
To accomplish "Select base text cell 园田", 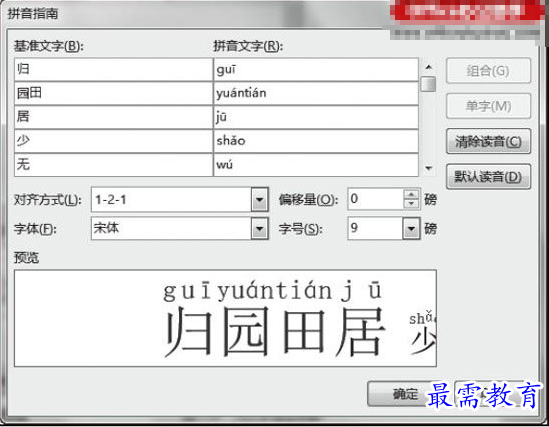I will click(x=113, y=93).
